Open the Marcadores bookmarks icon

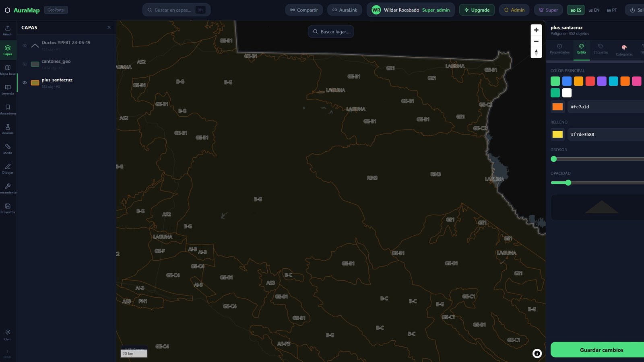click(8, 109)
